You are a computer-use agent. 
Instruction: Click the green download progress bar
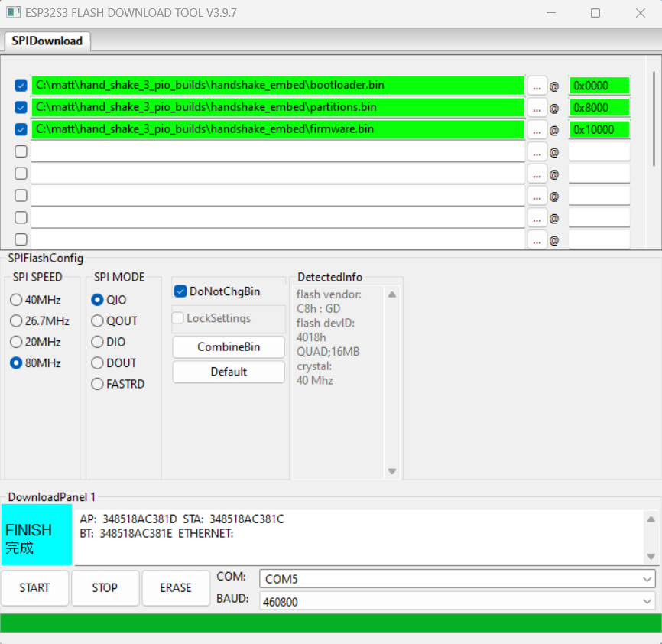pyautogui.click(x=330, y=623)
